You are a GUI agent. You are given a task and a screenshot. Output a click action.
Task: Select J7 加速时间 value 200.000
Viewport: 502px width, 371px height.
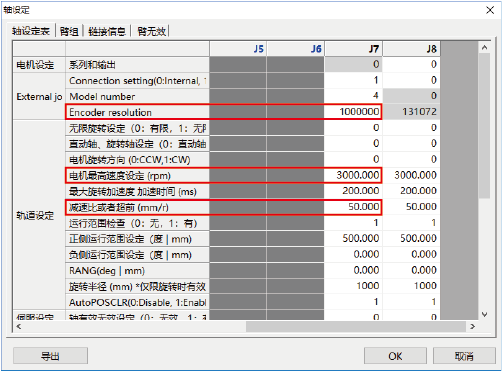pyautogui.click(x=353, y=191)
